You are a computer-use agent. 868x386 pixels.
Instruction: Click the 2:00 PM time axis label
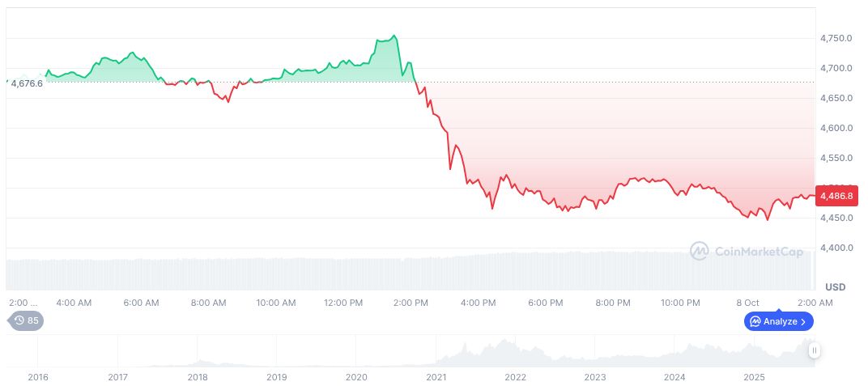click(x=411, y=303)
